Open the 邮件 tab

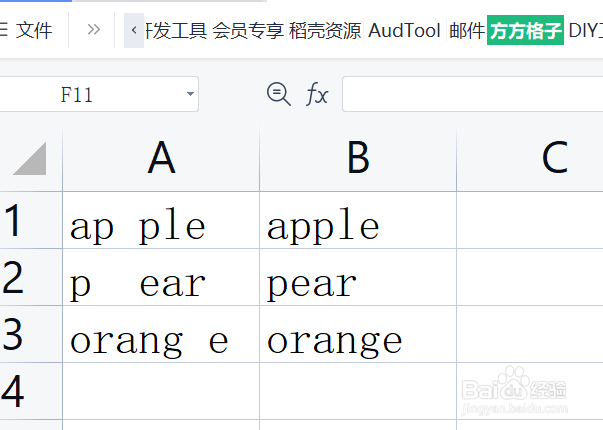point(467,30)
